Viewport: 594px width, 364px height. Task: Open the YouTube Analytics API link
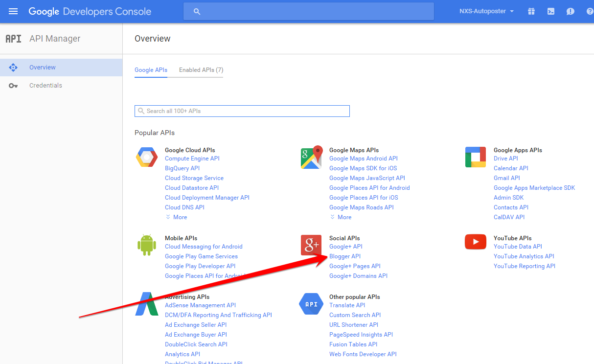(524, 256)
